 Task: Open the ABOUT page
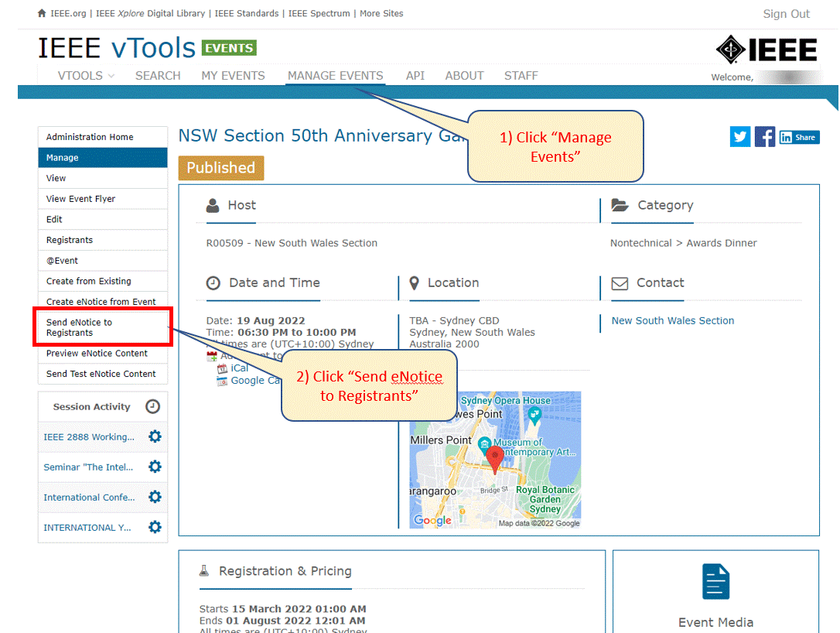point(464,76)
